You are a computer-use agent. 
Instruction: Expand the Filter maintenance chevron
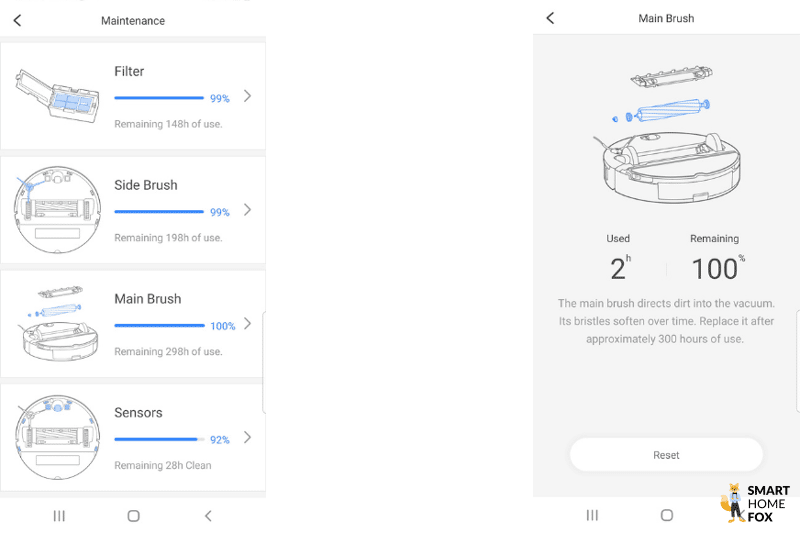point(247,96)
